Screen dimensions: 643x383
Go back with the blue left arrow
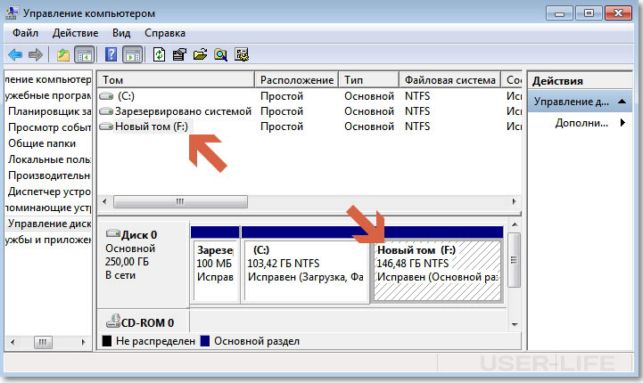click(x=16, y=55)
